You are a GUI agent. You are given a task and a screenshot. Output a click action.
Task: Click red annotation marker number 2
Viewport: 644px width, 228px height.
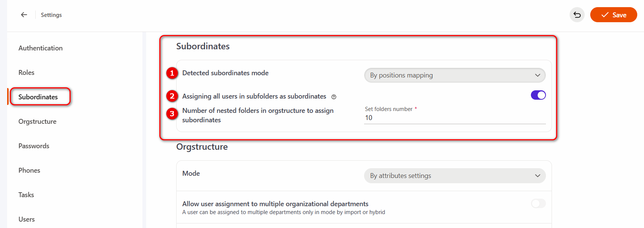click(172, 96)
